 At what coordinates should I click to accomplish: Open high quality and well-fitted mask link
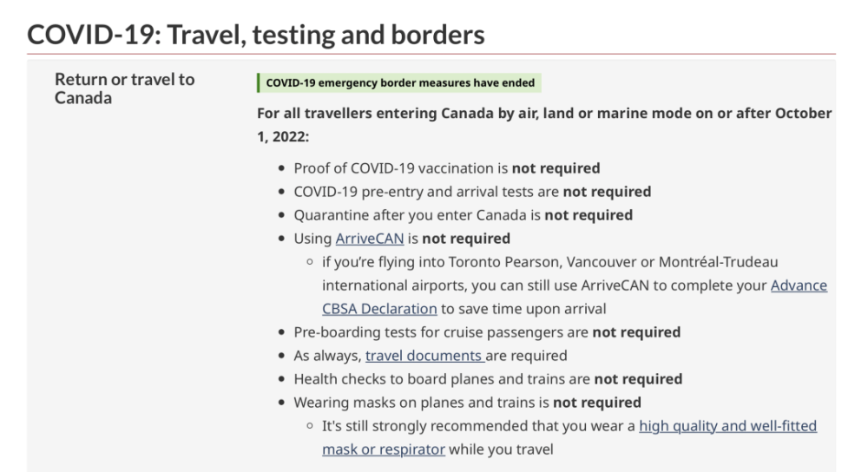(x=727, y=426)
